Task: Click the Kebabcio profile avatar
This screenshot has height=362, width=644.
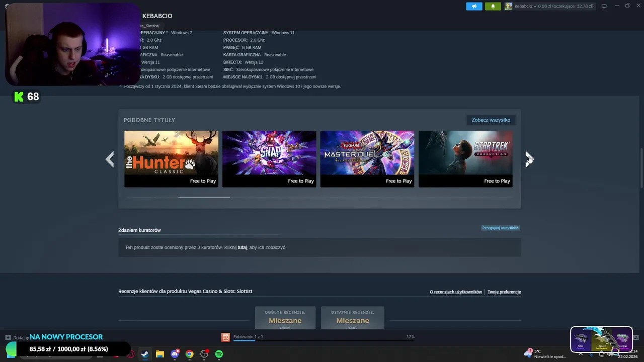Action: [x=509, y=7]
